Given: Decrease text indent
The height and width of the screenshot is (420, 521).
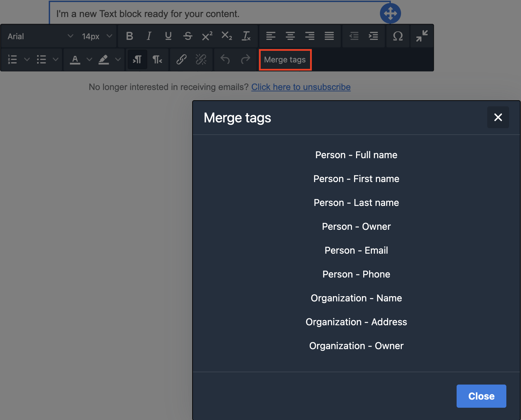Looking at the screenshot, I should (354, 36).
